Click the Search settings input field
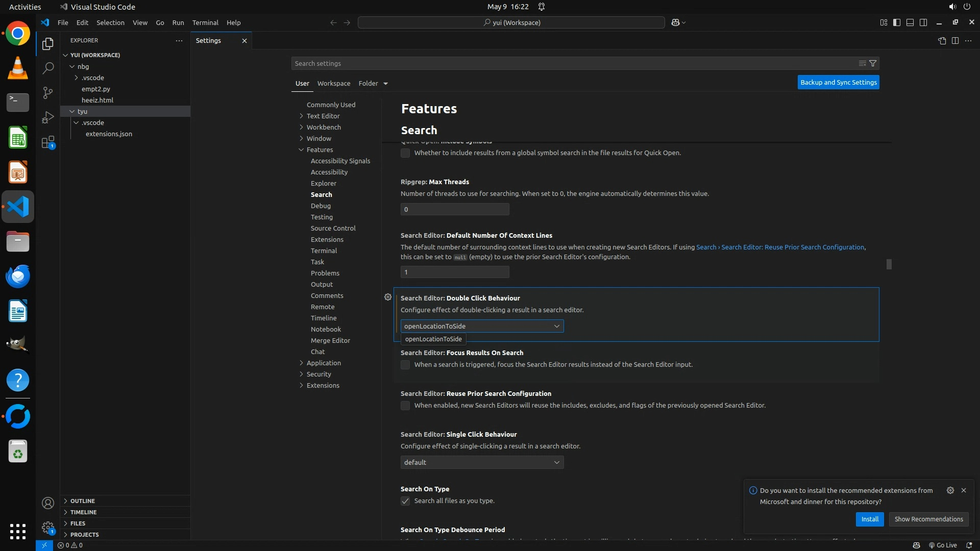 pyautogui.click(x=572, y=63)
